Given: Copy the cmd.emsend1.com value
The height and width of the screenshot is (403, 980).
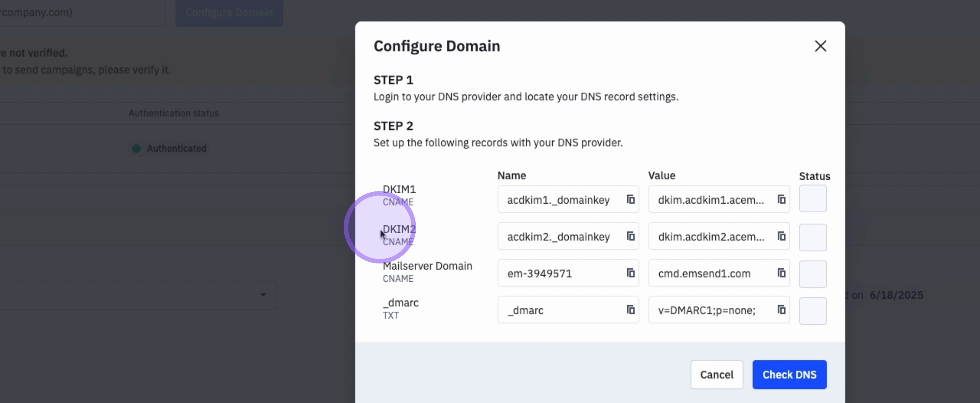Looking at the screenshot, I should point(781,273).
